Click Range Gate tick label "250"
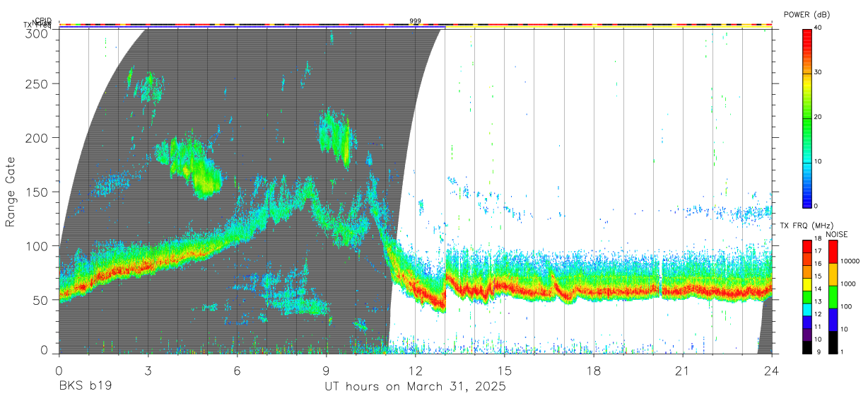The width and height of the screenshot is (868, 401). (37, 83)
